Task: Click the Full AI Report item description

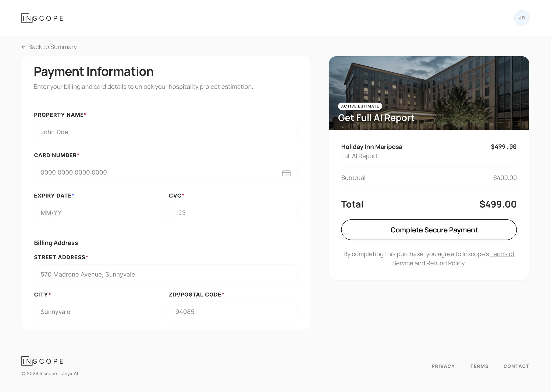Action: [359, 156]
